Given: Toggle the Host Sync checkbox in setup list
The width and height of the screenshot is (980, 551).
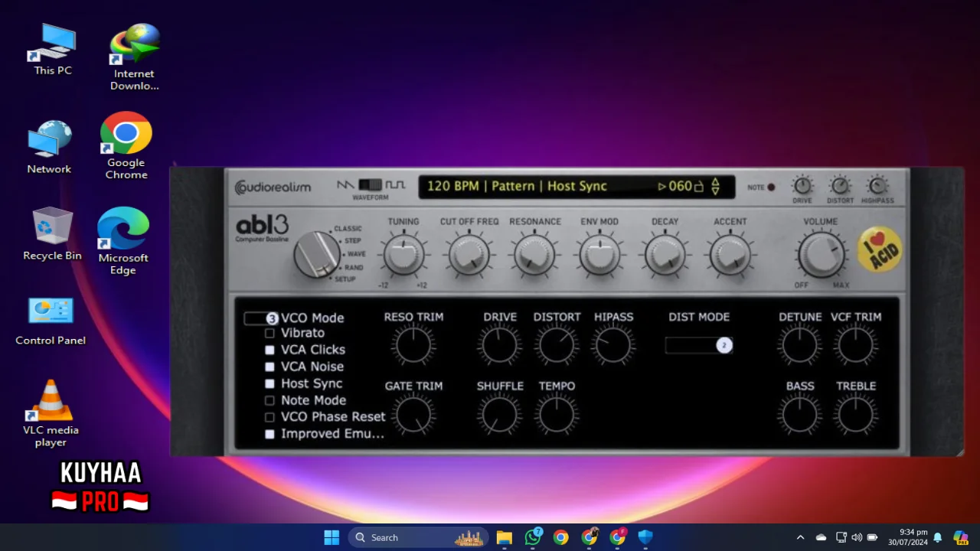Looking at the screenshot, I should (269, 383).
